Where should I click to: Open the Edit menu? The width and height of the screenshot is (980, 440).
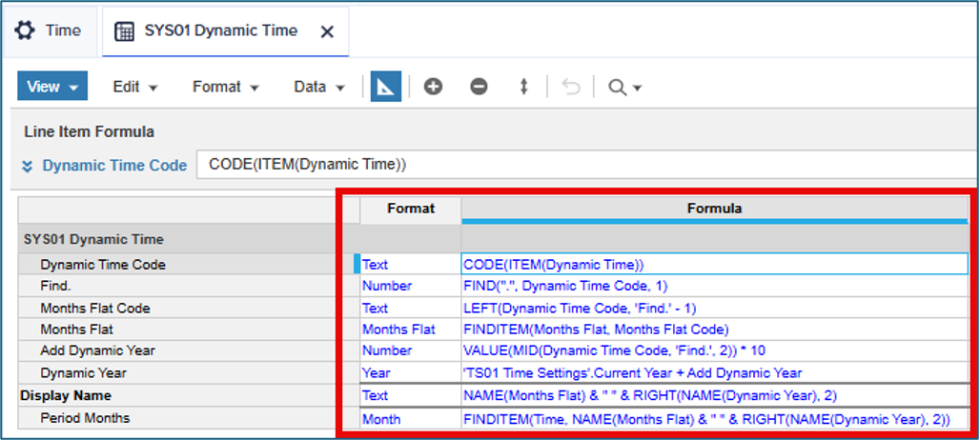click(x=134, y=87)
